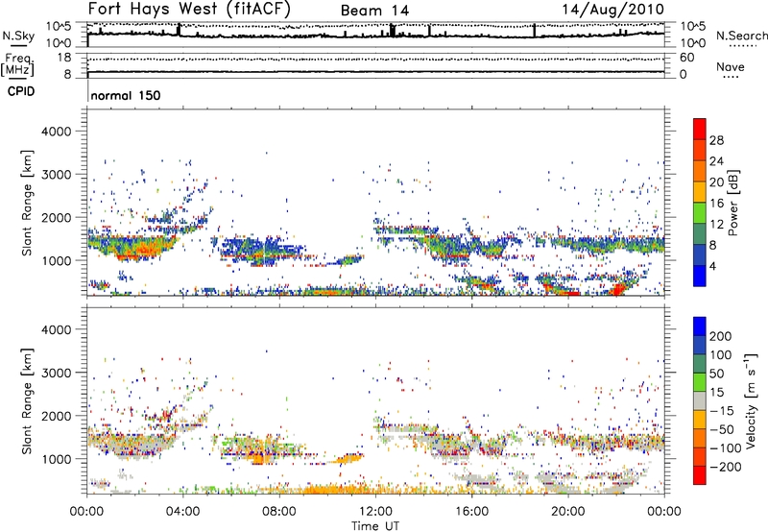The height and width of the screenshot is (532, 768).
Task: Click the '16' power colorbar tick
Action: [x=716, y=204]
